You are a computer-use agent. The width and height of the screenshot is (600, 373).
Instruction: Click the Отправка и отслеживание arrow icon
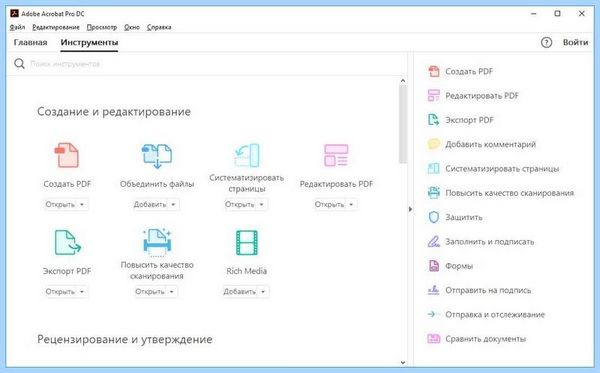pyautogui.click(x=433, y=314)
